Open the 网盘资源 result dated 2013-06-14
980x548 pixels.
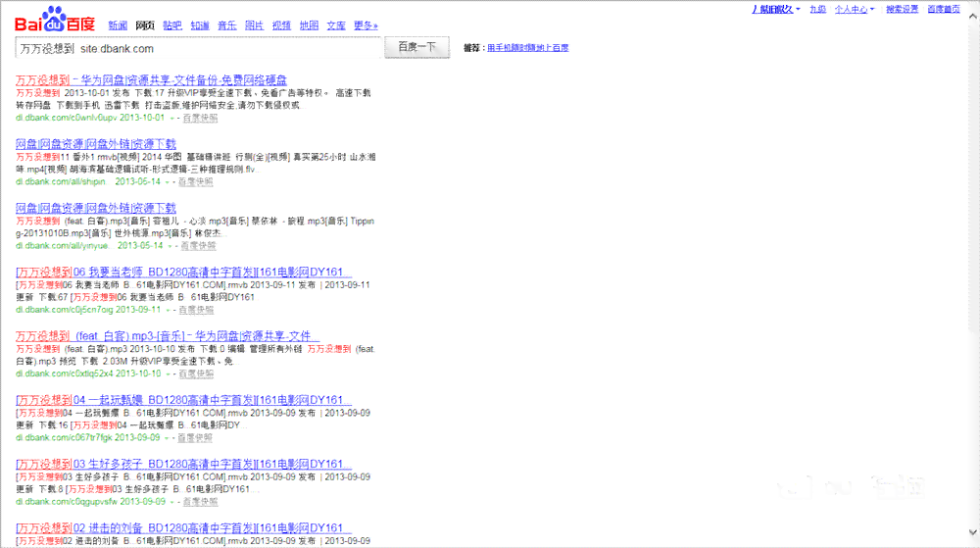pos(96,144)
